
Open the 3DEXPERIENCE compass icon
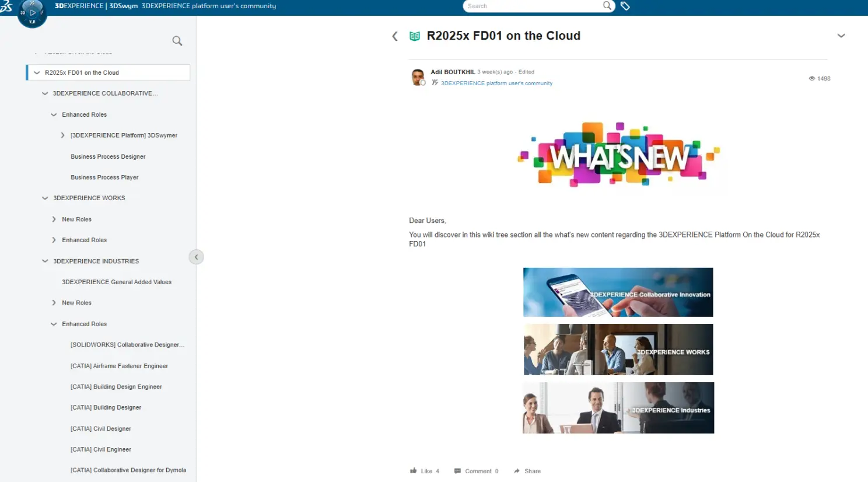[32, 12]
